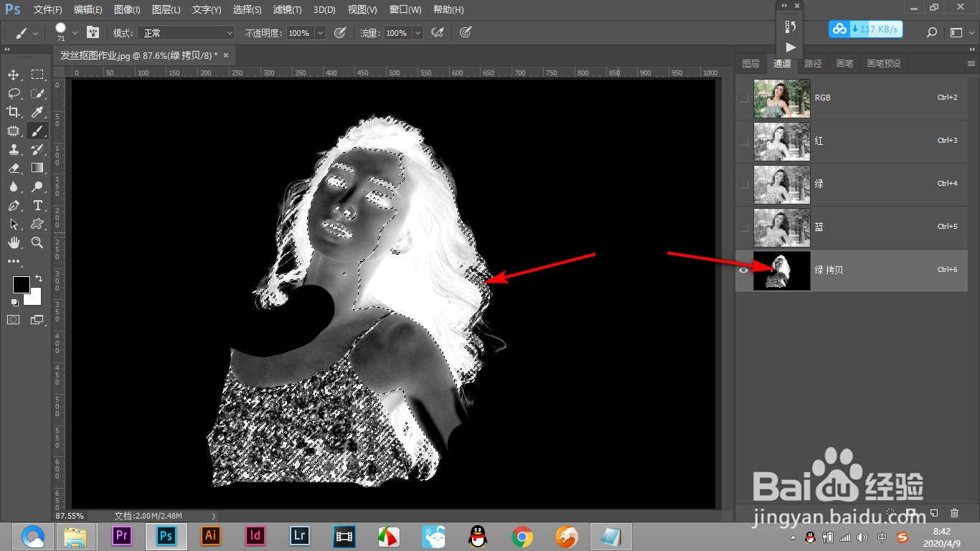
Task: Open Premiere Pro from the taskbar
Action: point(121,536)
